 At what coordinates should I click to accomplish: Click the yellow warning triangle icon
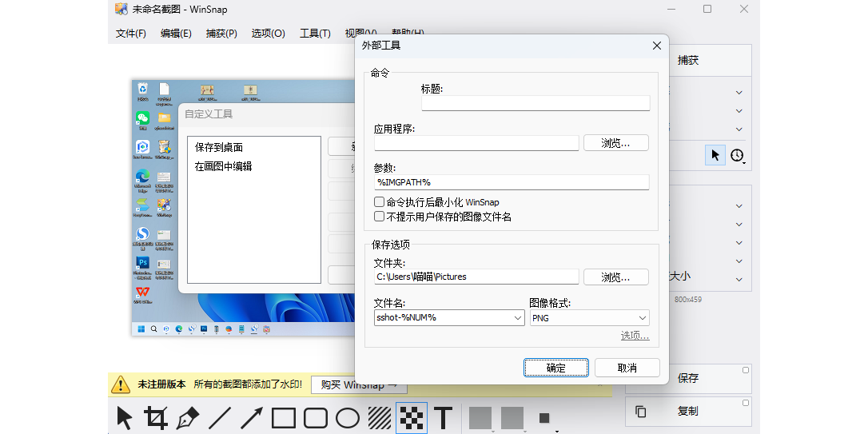tap(120, 384)
